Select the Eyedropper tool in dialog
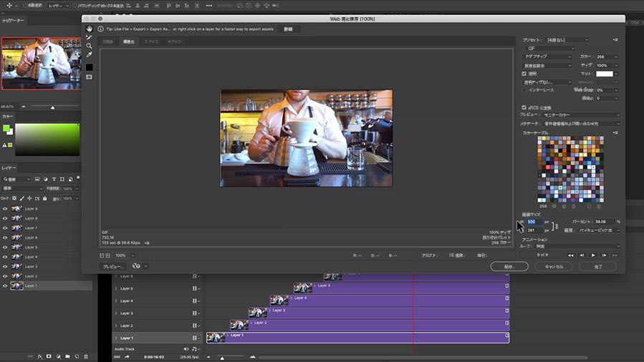This screenshot has height=362, width=644. tap(89, 54)
